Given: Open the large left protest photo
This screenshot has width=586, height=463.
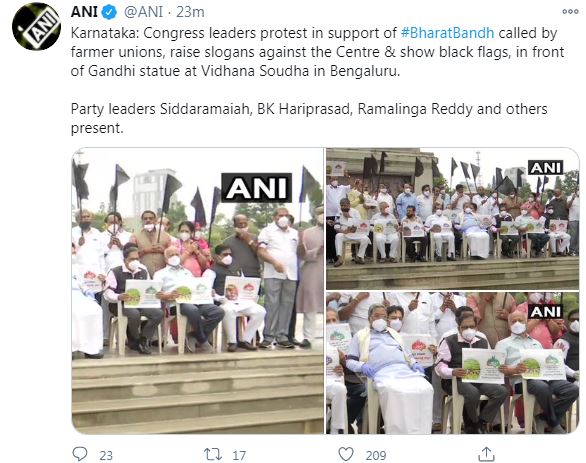Looking at the screenshot, I should click(x=198, y=291).
